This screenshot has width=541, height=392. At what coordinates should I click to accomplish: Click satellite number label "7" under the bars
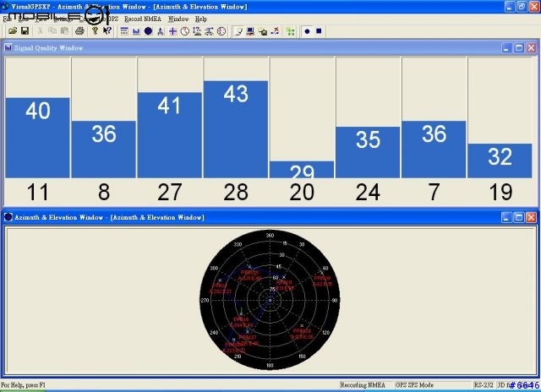(x=434, y=192)
